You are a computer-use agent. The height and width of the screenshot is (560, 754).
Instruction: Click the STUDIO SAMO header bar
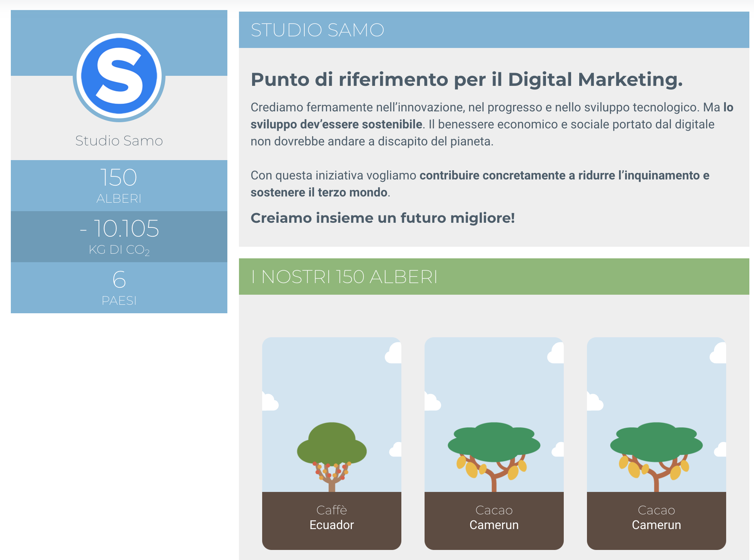coord(494,30)
